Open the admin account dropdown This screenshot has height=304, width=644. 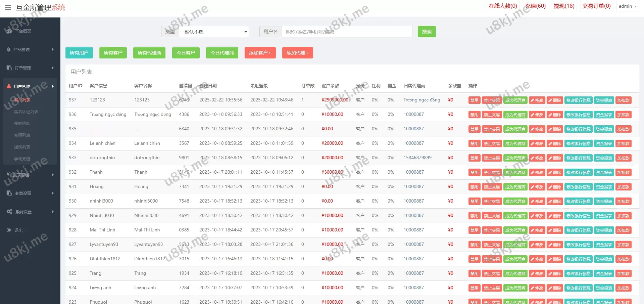(627, 6)
